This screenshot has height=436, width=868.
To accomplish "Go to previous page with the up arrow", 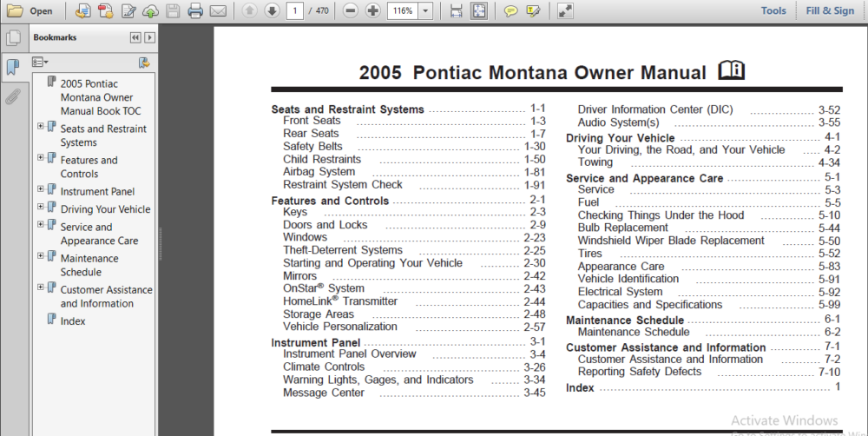I will click(250, 10).
